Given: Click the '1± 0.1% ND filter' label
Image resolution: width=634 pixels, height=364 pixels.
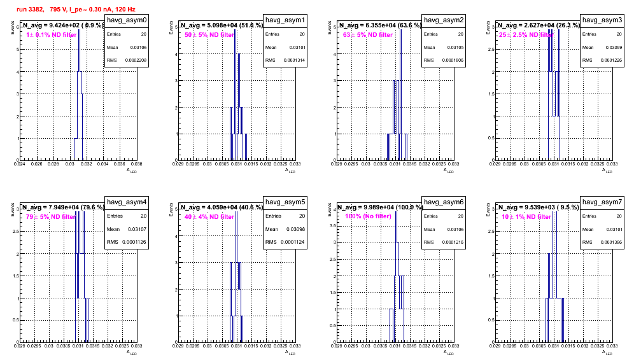Looking at the screenshot, I should coord(52,35).
